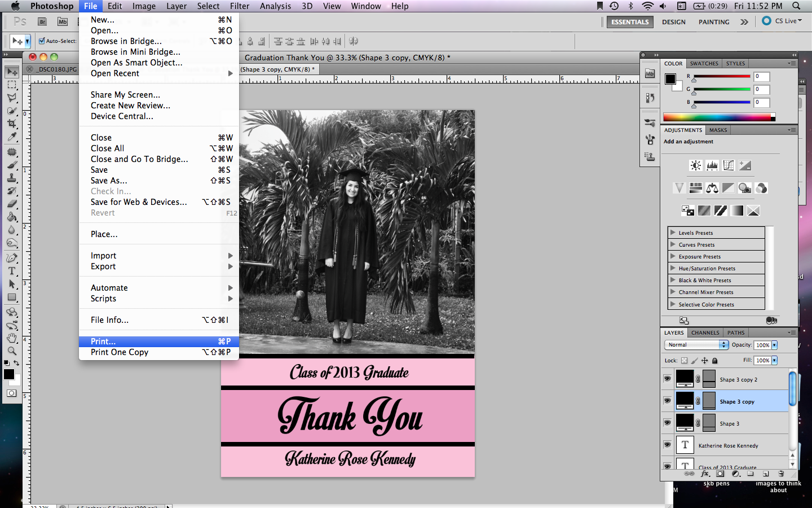This screenshot has width=812, height=508.
Task: Pick a color from the spectrum ramp
Action: click(719, 117)
